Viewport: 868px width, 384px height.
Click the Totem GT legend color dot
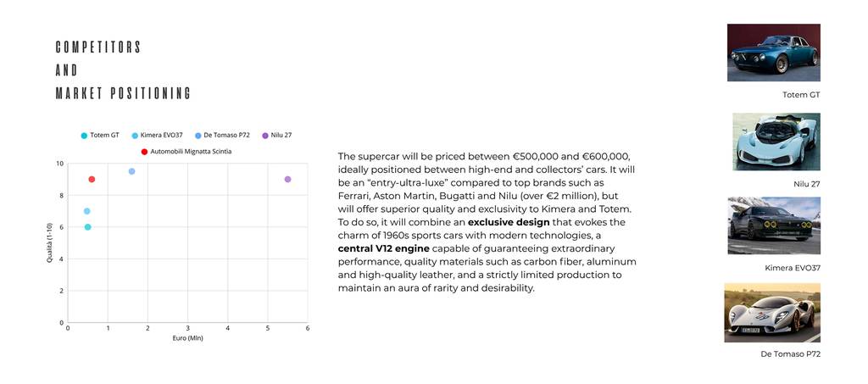pyautogui.click(x=84, y=136)
